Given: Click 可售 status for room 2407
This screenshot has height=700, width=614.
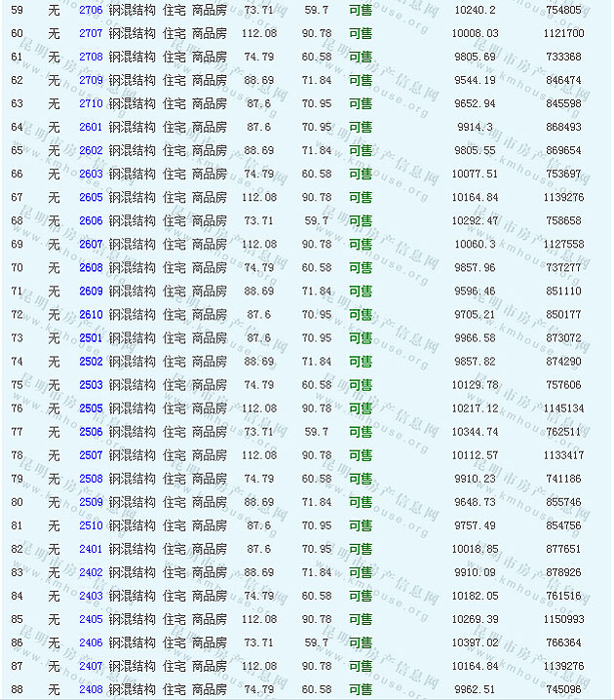Looking at the screenshot, I should (360, 666).
